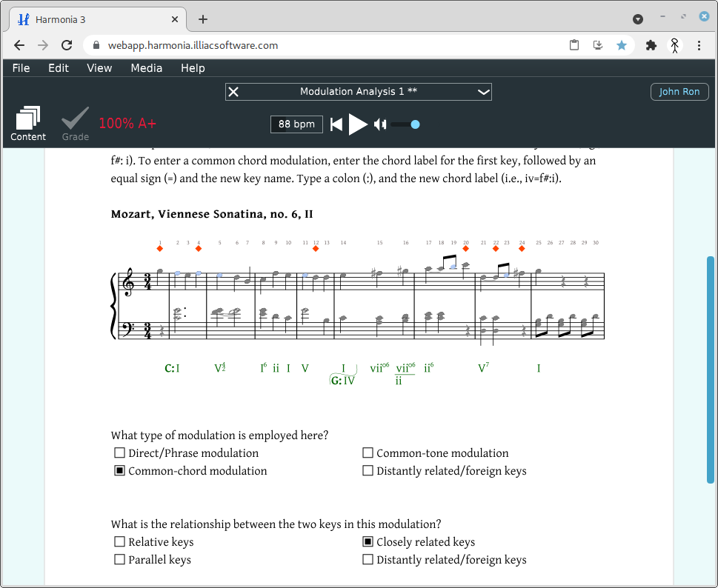Open the File menu
The height and width of the screenshot is (588, 718).
pyautogui.click(x=21, y=68)
